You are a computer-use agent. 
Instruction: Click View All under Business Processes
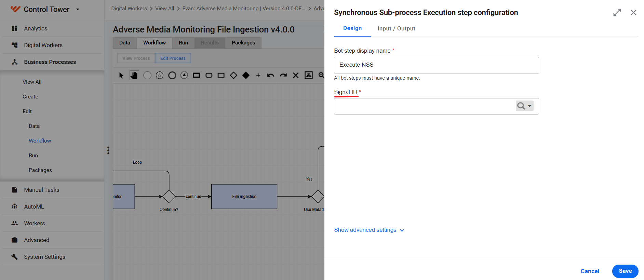[32, 82]
